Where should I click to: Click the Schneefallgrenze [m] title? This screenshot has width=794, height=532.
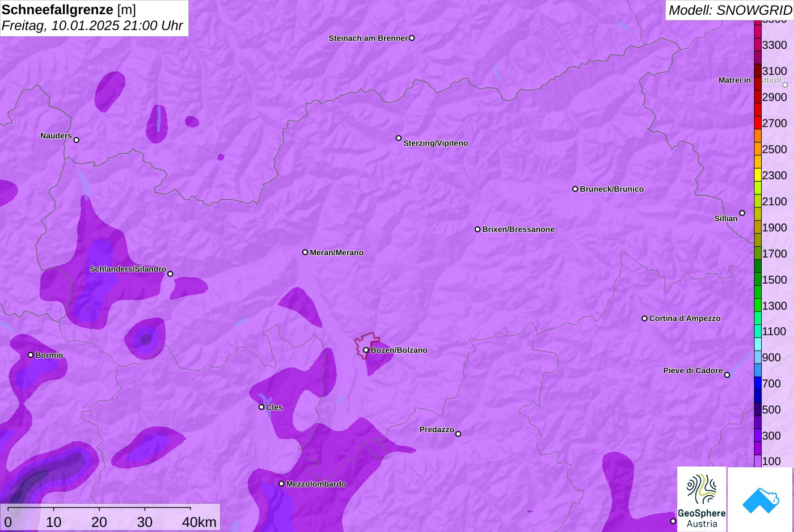click(x=69, y=10)
